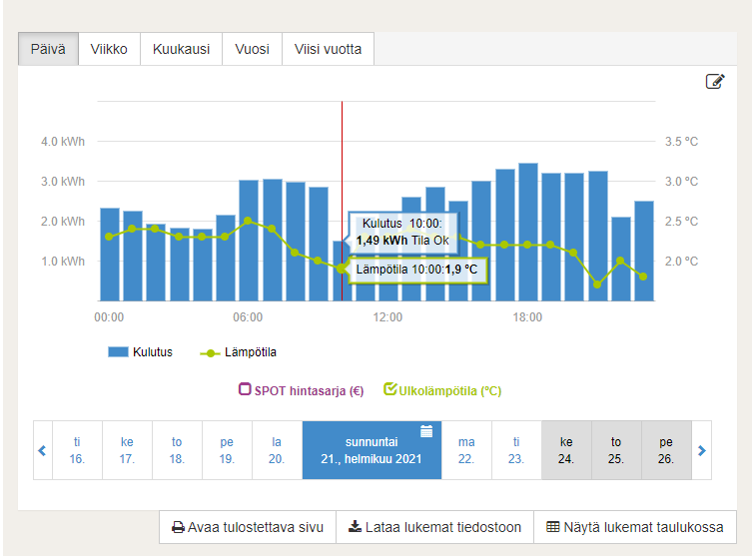Enable SPOT hintasarja checkbox
This screenshot has height=560, width=755.
[245, 390]
